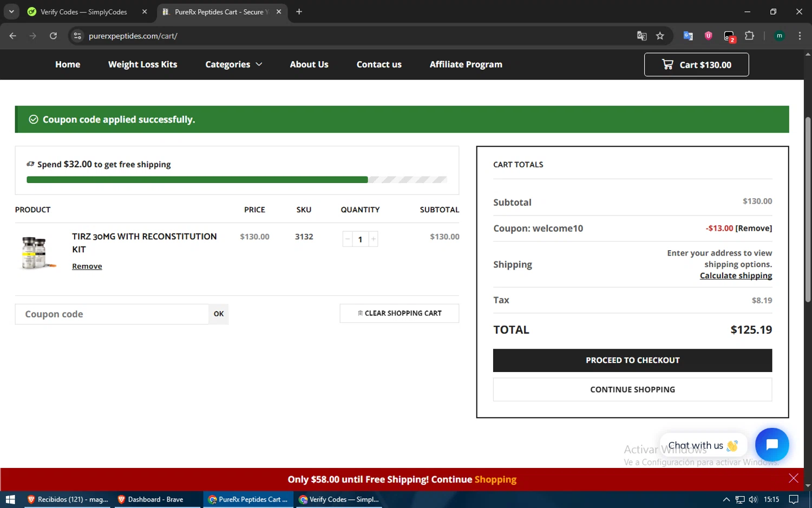Click the translate page icon

tap(641, 36)
